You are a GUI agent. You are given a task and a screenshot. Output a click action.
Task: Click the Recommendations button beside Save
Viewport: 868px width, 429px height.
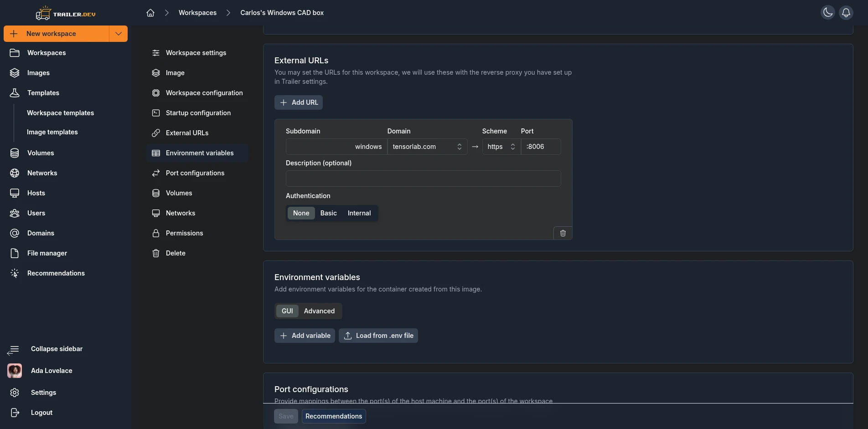click(x=334, y=416)
